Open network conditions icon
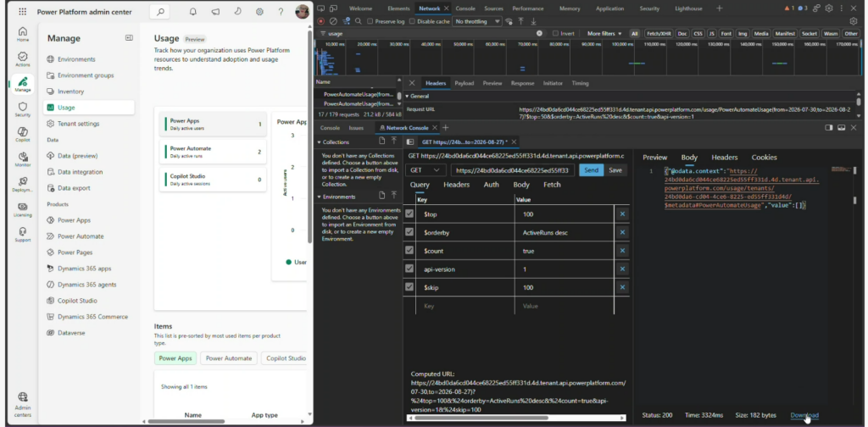This screenshot has height=427, width=868. (509, 21)
